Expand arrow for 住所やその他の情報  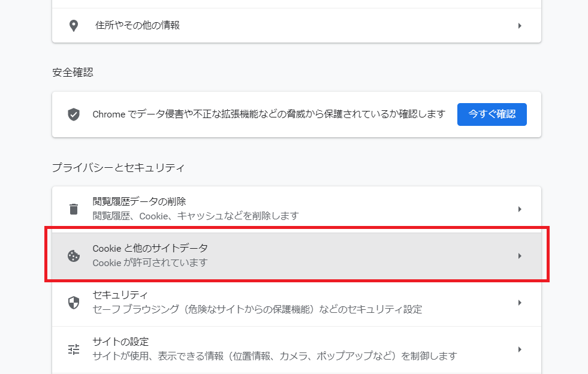click(520, 26)
